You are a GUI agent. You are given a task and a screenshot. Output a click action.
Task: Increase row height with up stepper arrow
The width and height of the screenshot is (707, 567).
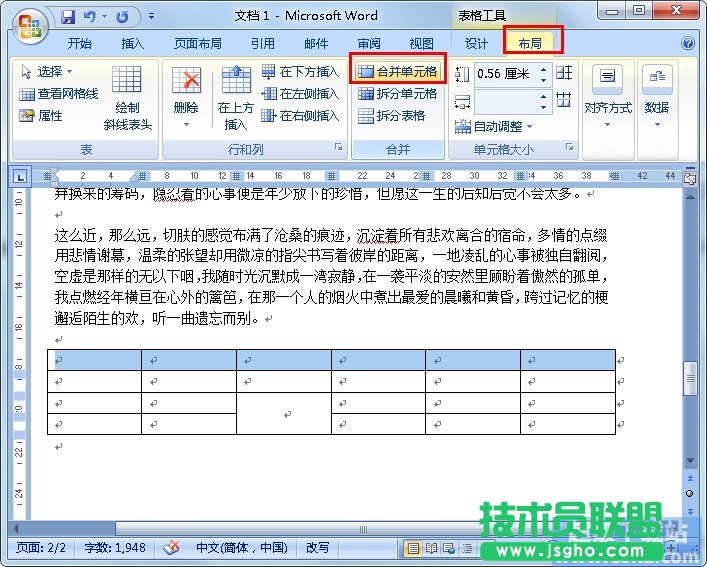(543, 69)
